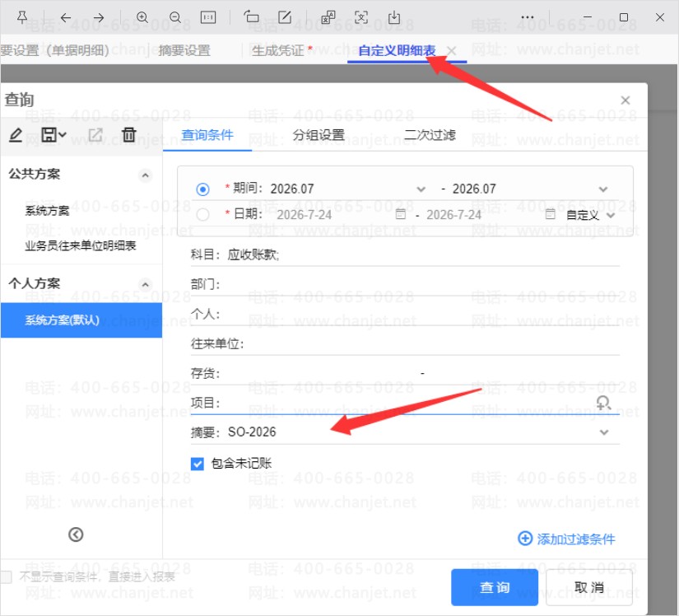Click the trash delete scheme icon
This screenshot has width=679, height=616.
pos(128,135)
